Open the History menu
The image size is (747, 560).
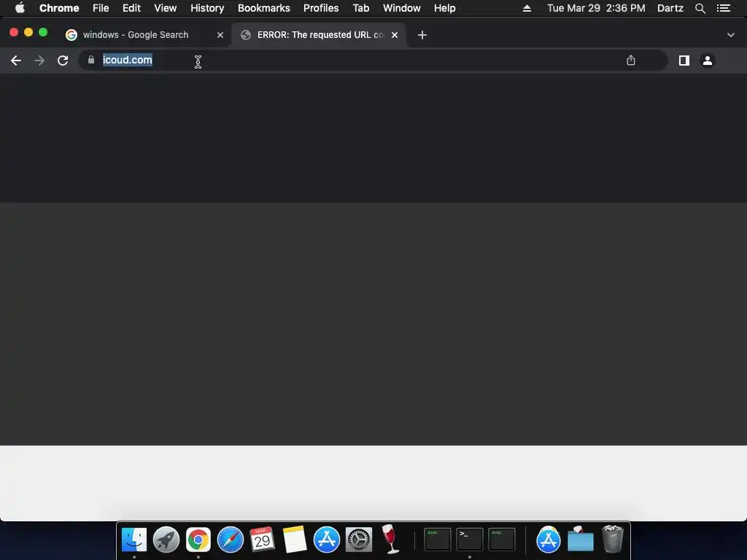point(207,8)
